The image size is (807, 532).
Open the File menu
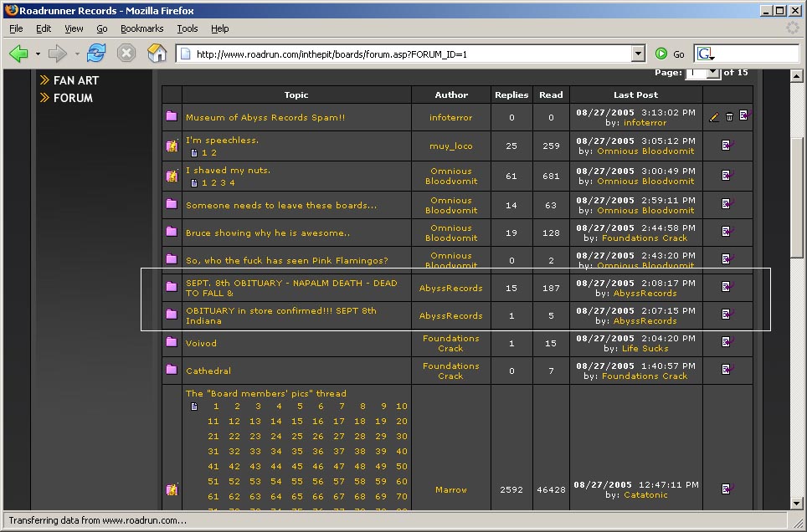coord(16,28)
